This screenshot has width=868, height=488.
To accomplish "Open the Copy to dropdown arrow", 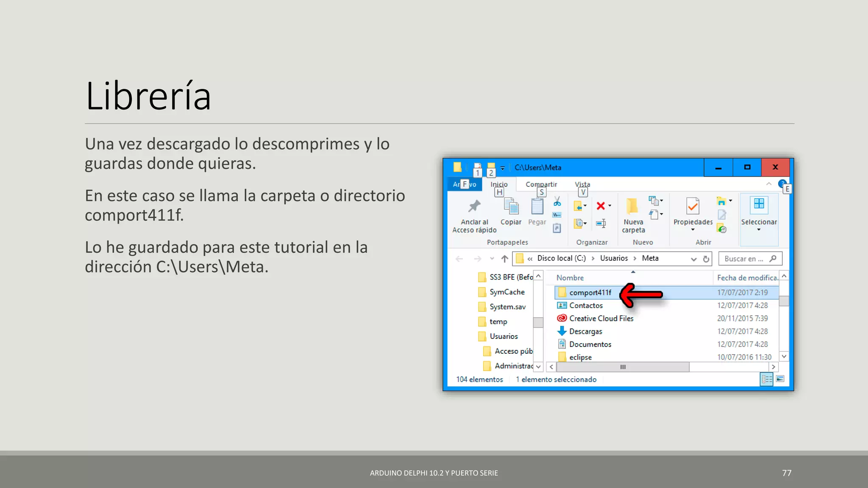I will click(x=585, y=223).
